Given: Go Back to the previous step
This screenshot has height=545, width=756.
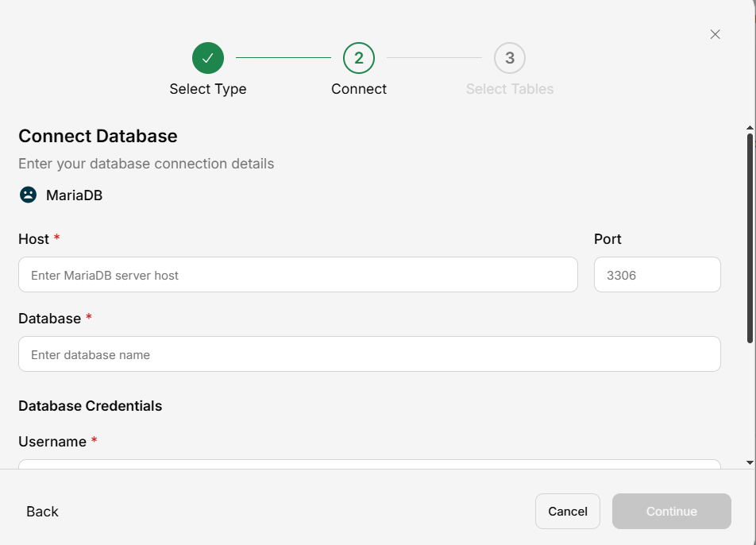Looking at the screenshot, I should (x=42, y=512).
